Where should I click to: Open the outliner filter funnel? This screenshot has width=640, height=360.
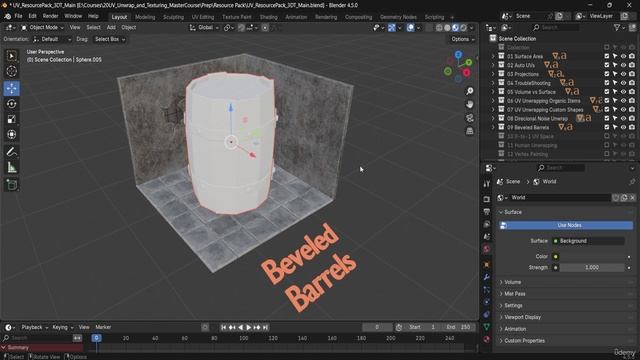coord(617,27)
